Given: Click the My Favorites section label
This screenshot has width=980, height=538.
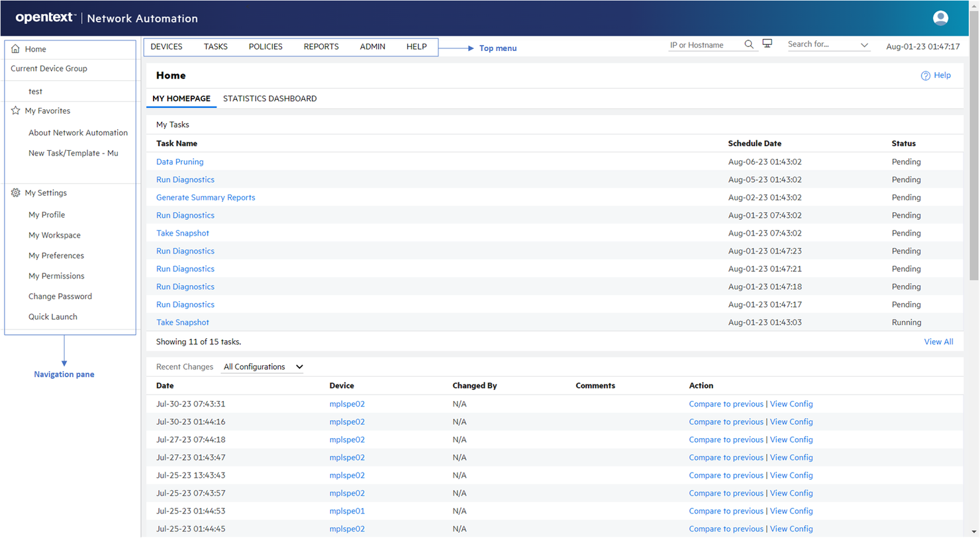Looking at the screenshot, I should tap(48, 111).
